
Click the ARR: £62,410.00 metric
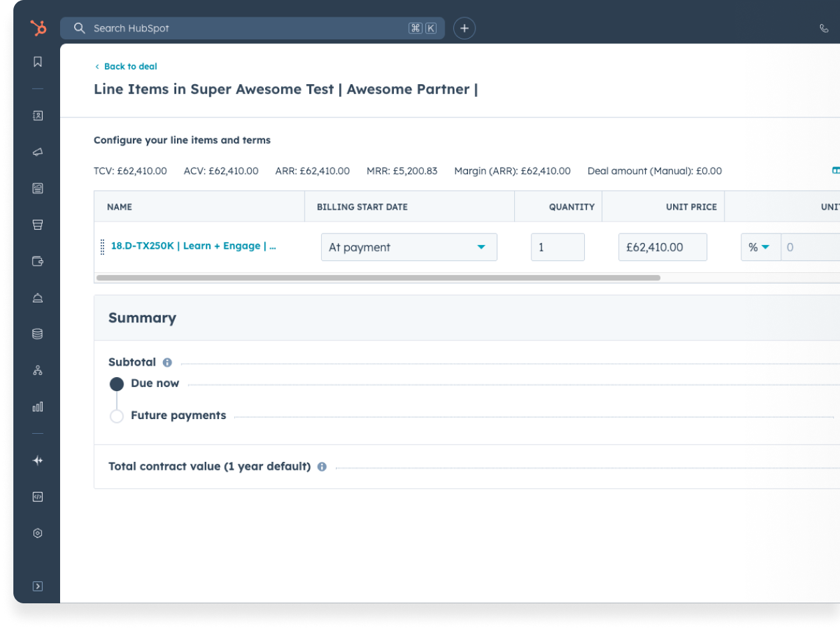pos(312,171)
